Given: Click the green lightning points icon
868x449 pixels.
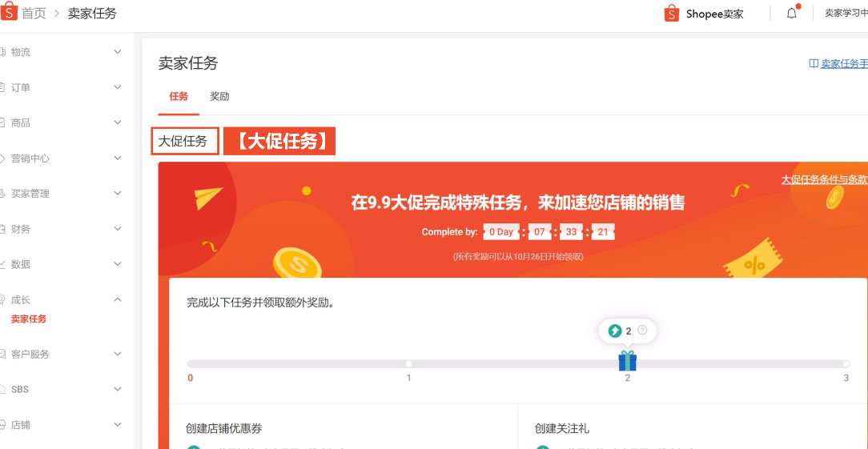Looking at the screenshot, I should coord(615,331).
